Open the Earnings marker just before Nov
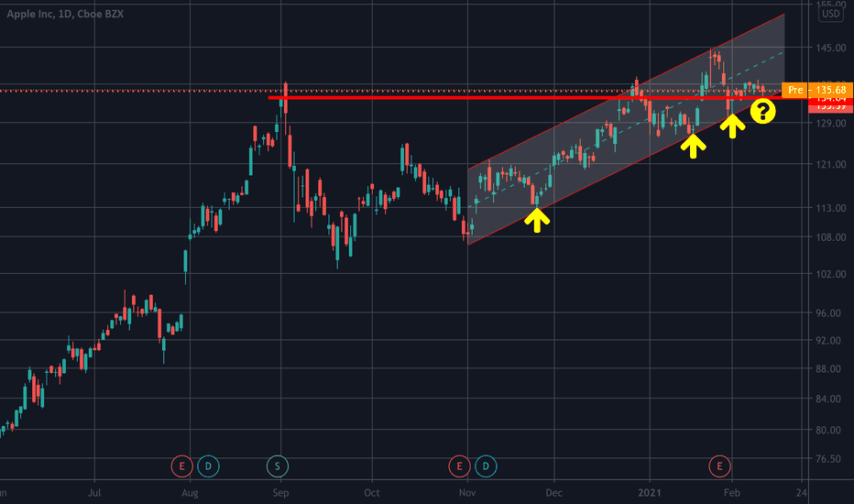 pyautogui.click(x=459, y=466)
